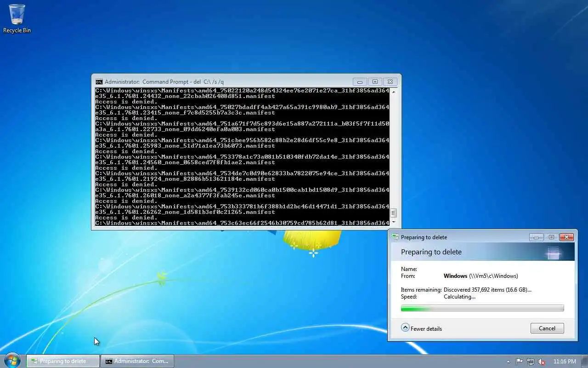
Task: Open network status tray icon
Action: (531, 362)
